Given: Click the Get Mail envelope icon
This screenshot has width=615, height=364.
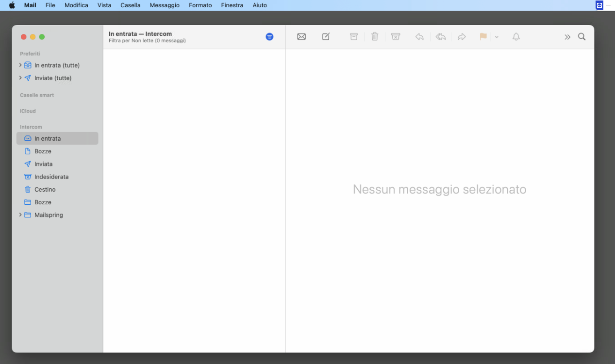Looking at the screenshot, I should click(301, 37).
